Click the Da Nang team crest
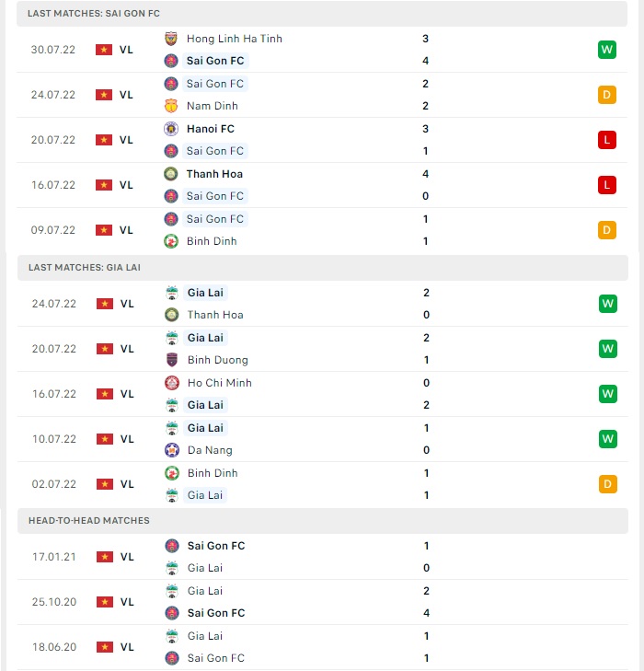 click(172, 450)
